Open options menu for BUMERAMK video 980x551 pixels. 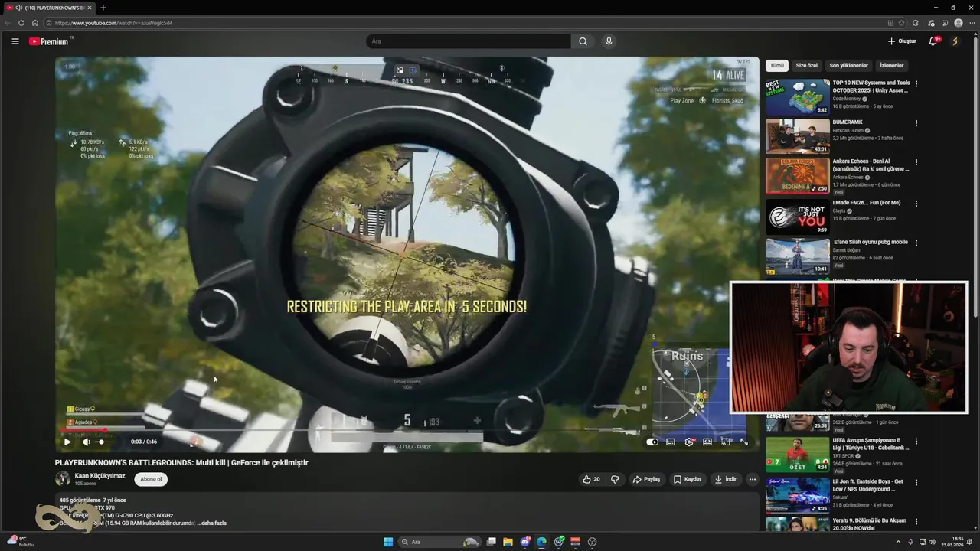click(x=916, y=123)
